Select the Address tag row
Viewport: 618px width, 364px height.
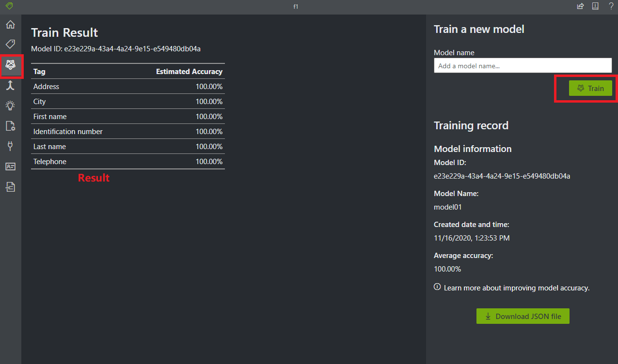coord(128,87)
